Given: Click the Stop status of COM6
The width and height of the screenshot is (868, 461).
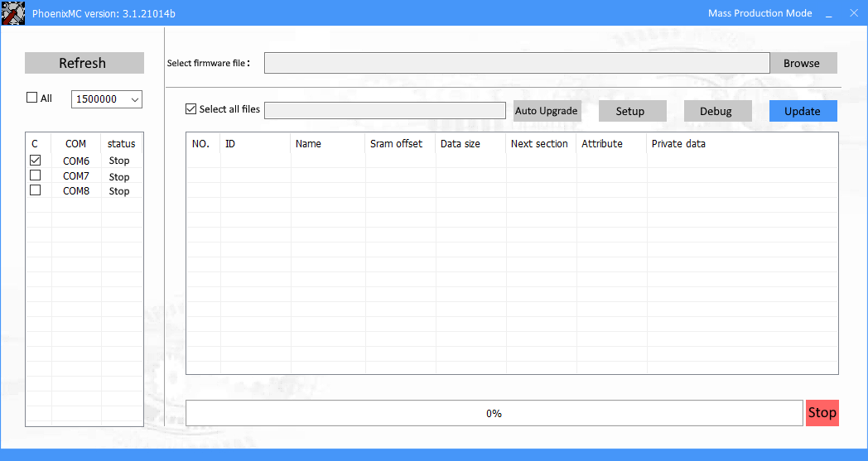Looking at the screenshot, I should [x=119, y=161].
